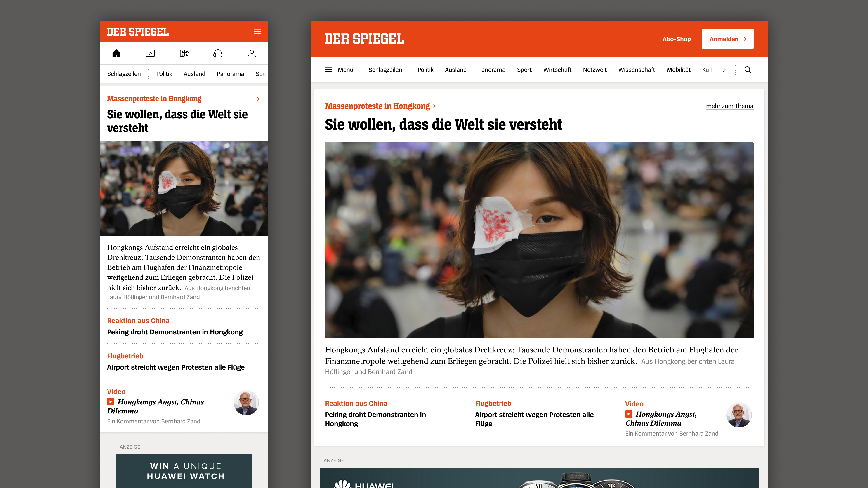Tap the home icon in mobile view
868x488 pixels.
click(x=116, y=53)
